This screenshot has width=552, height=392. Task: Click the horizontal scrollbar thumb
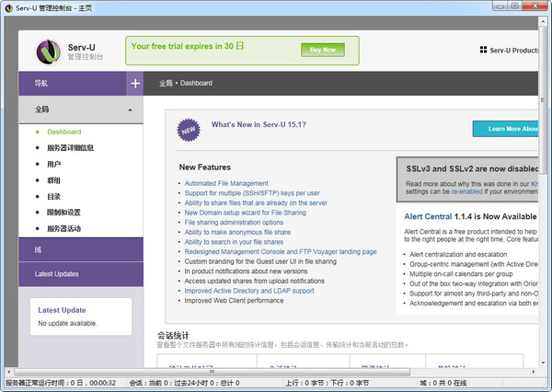(x=212, y=372)
